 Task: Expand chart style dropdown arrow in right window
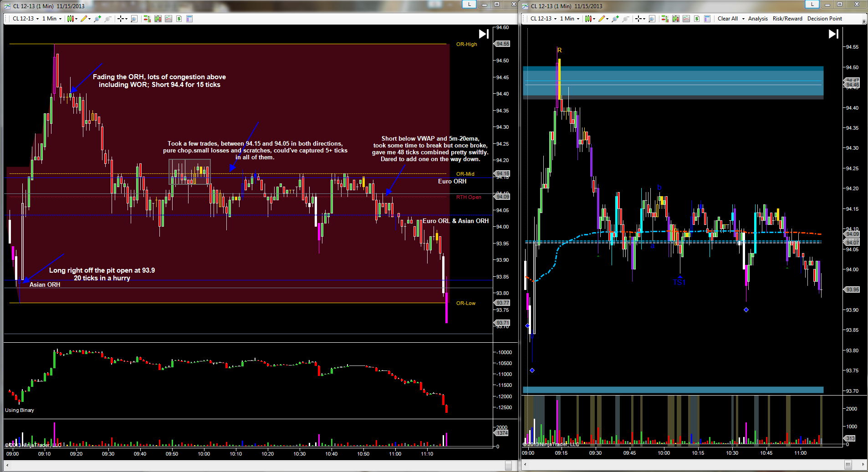594,19
